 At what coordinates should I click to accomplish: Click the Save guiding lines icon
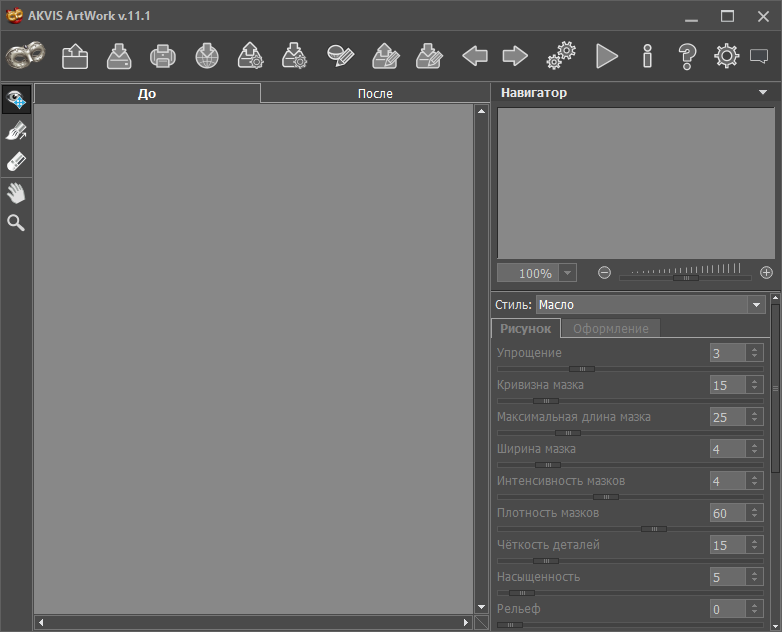point(429,56)
